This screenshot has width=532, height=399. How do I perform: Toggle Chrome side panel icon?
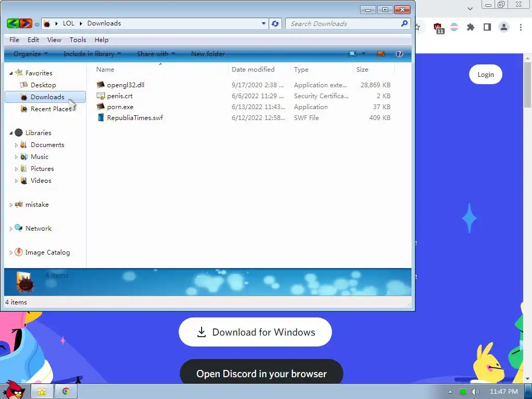click(487, 27)
